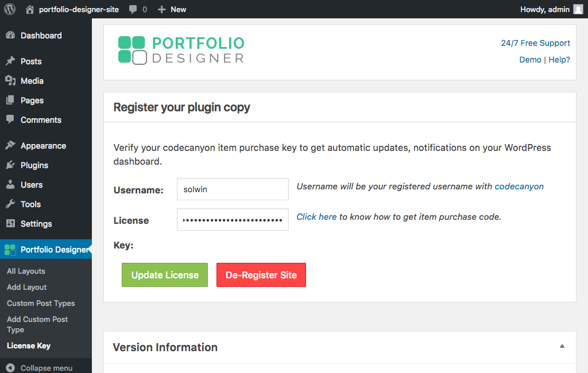Viewport: 588px width, 373px height.
Task: Click the Settings sliders icon
Action: pos(10,224)
